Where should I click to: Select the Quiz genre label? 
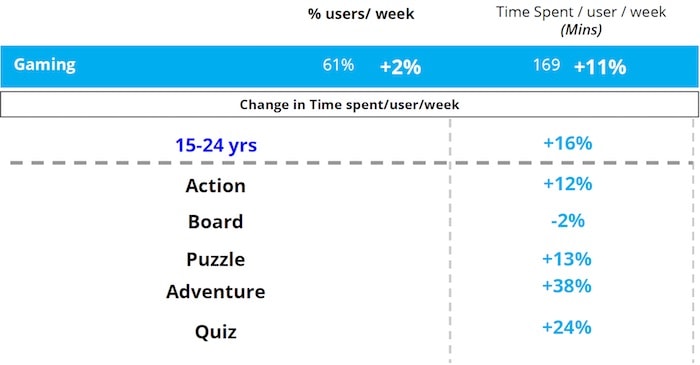(x=216, y=332)
